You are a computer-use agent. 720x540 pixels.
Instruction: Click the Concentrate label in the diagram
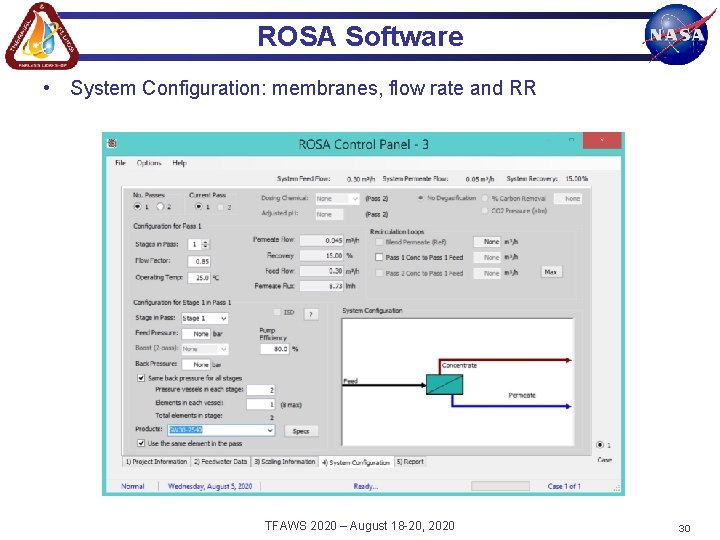point(459,366)
